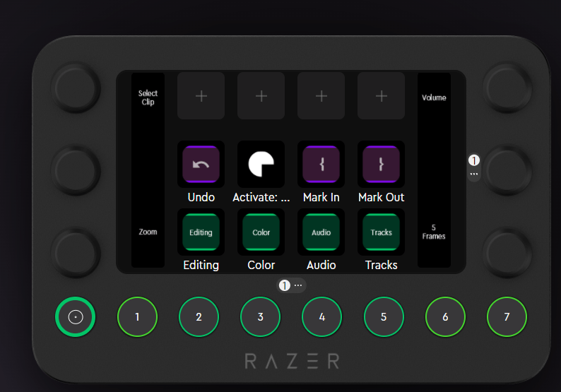This screenshot has height=392, width=561.
Task: Select the Mark Out bracket icon
Action: point(381,165)
